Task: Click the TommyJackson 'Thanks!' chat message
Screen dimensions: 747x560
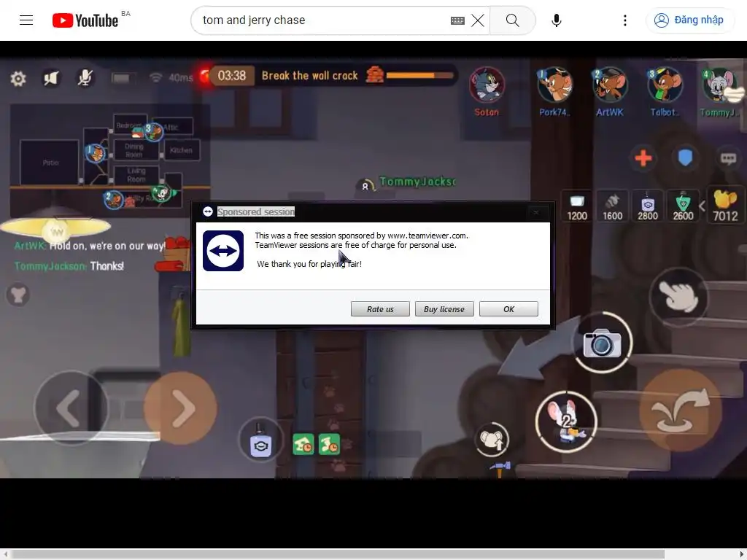Action: (x=69, y=265)
